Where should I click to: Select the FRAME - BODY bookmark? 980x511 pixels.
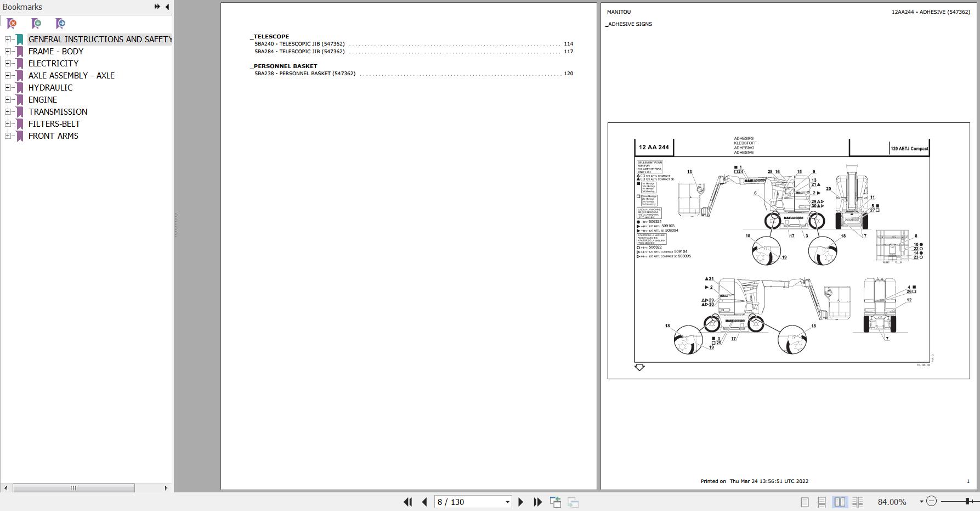point(56,51)
